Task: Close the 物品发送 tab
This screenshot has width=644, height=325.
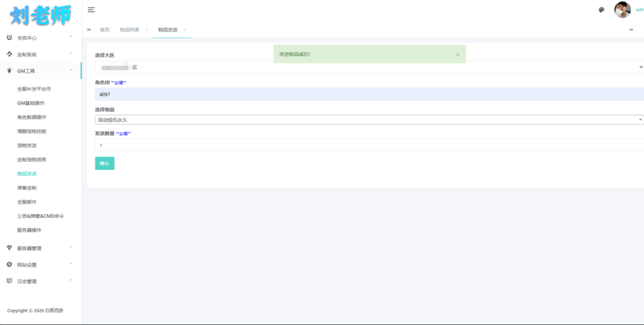Action: pos(186,30)
